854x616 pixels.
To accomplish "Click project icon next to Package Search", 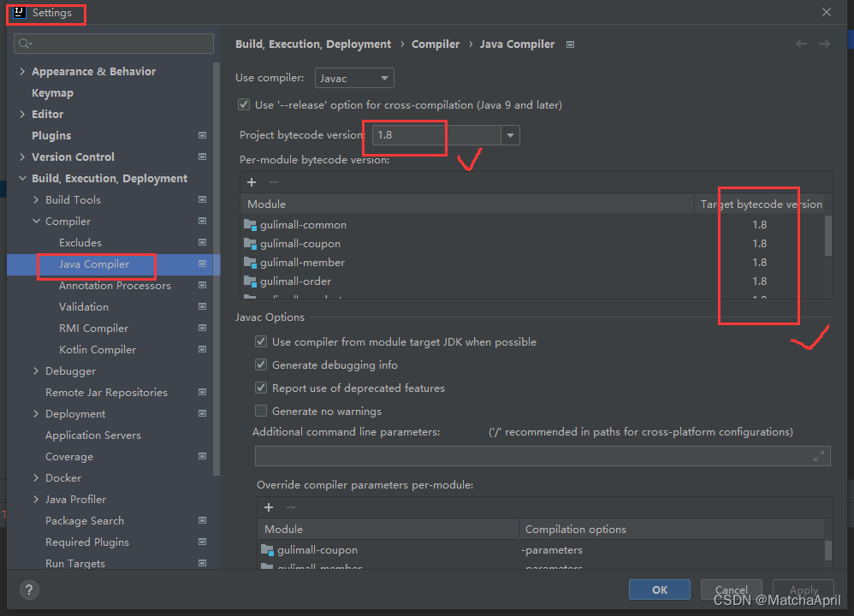I will pyautogui.click(x=202, y=521).
